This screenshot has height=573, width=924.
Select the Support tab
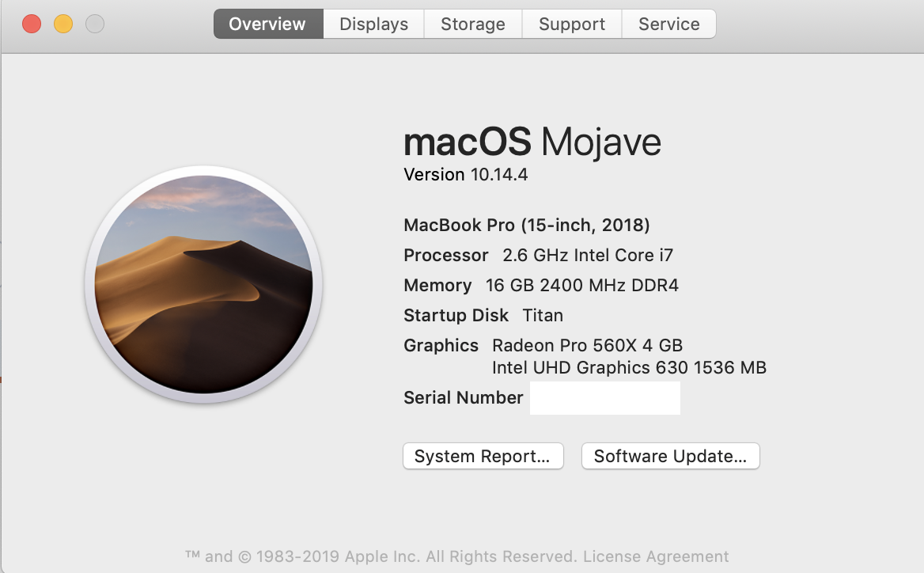572,25
